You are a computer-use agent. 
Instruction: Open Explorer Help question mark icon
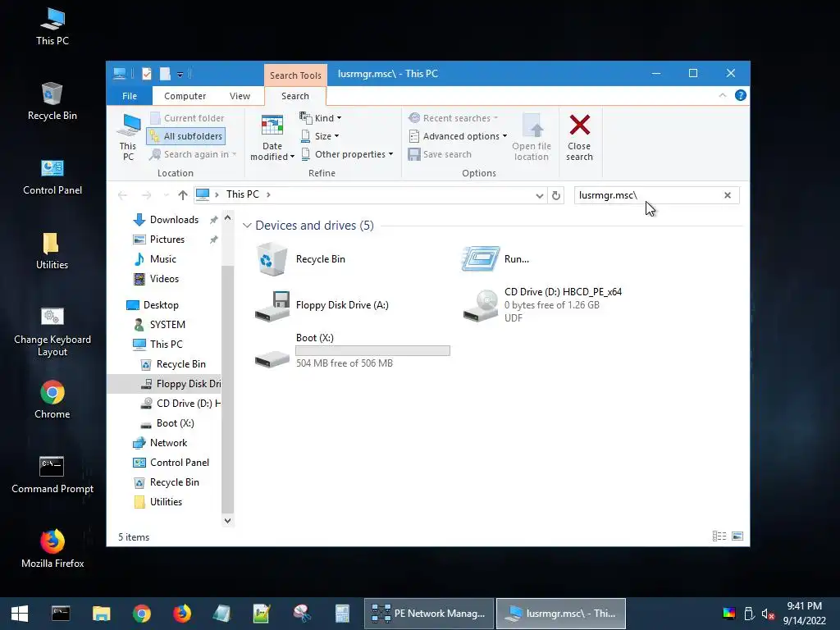point(741,95)
